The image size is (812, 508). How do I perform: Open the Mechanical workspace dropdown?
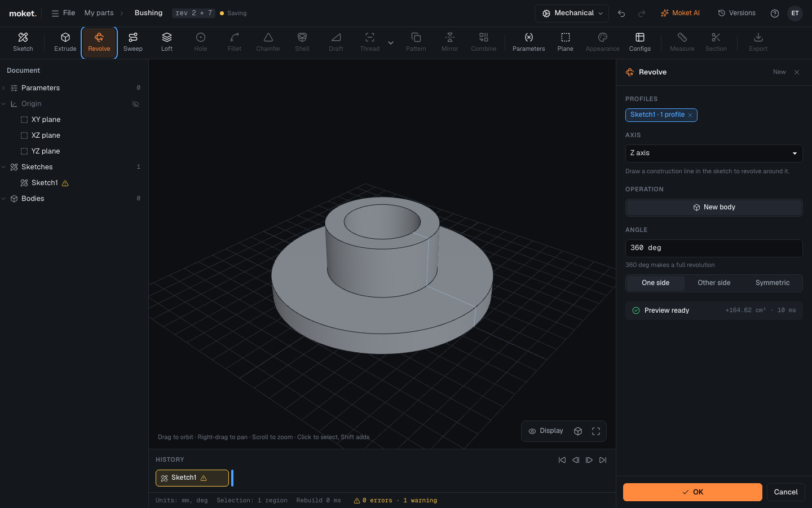(x=572, y=13)
